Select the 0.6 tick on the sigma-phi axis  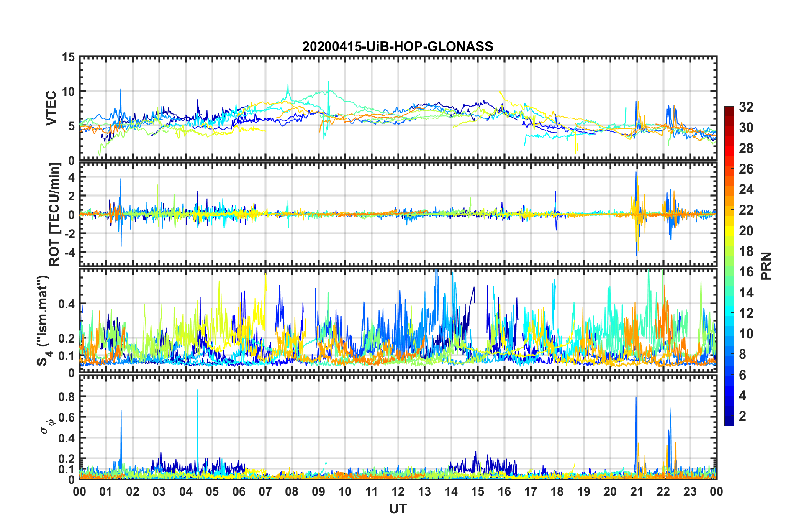coord(67,417)
